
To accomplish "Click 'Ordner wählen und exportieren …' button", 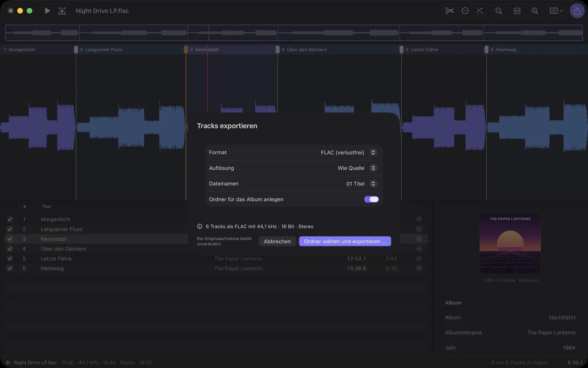I will click(x=345, y=241).
